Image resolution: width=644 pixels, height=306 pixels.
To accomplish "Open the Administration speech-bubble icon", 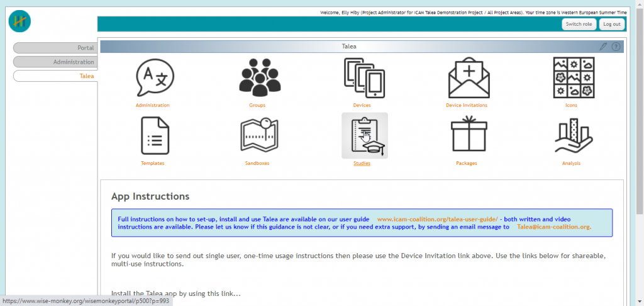I will pos(155,77).
